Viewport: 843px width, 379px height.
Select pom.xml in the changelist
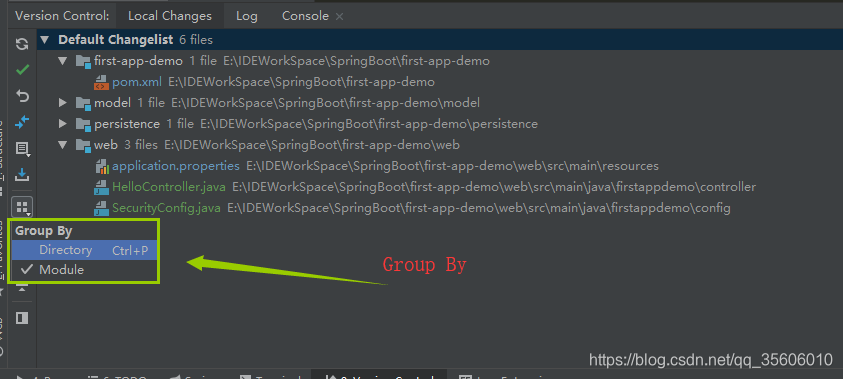point(137,82)
